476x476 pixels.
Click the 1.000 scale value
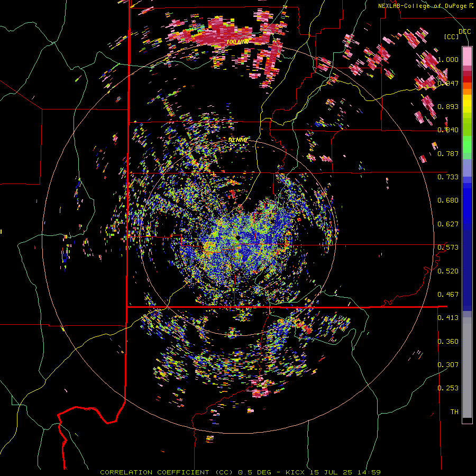click(x=448, y=59)
